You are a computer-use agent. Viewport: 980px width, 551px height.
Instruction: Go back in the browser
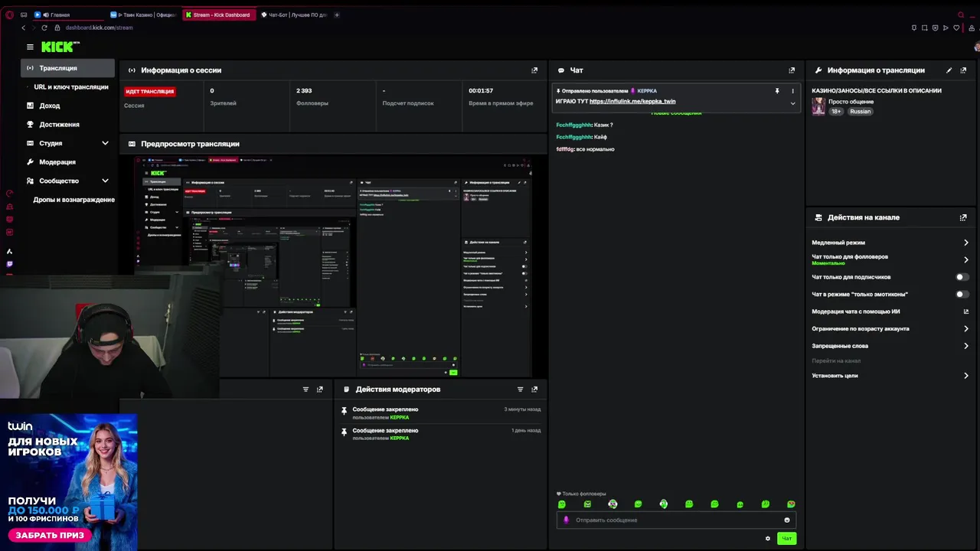click(x=23, y=28)
